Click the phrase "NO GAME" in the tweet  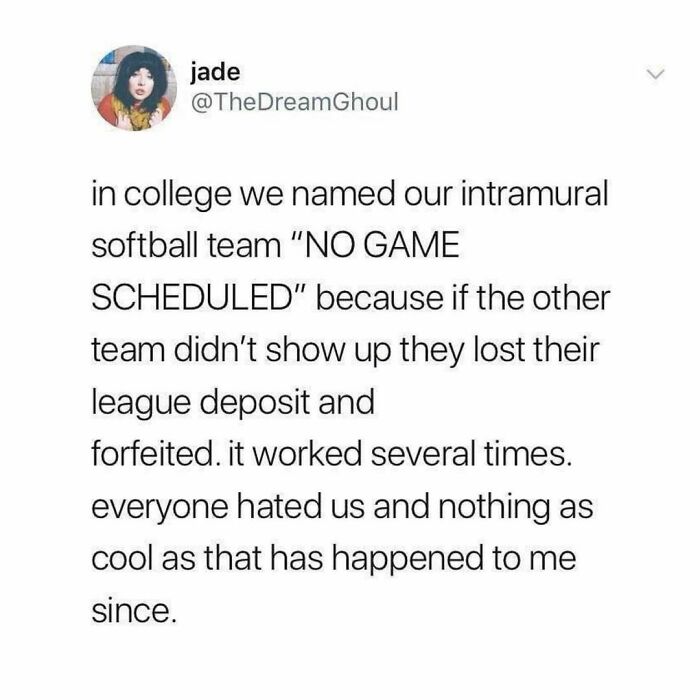pyautogui.click(x=381, y=246)
